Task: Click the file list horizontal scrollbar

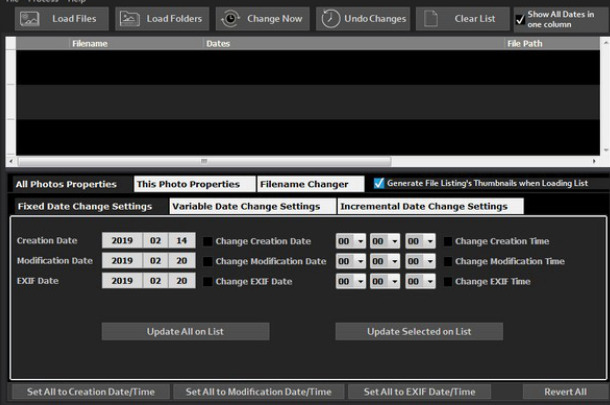Action: [300, 160]
